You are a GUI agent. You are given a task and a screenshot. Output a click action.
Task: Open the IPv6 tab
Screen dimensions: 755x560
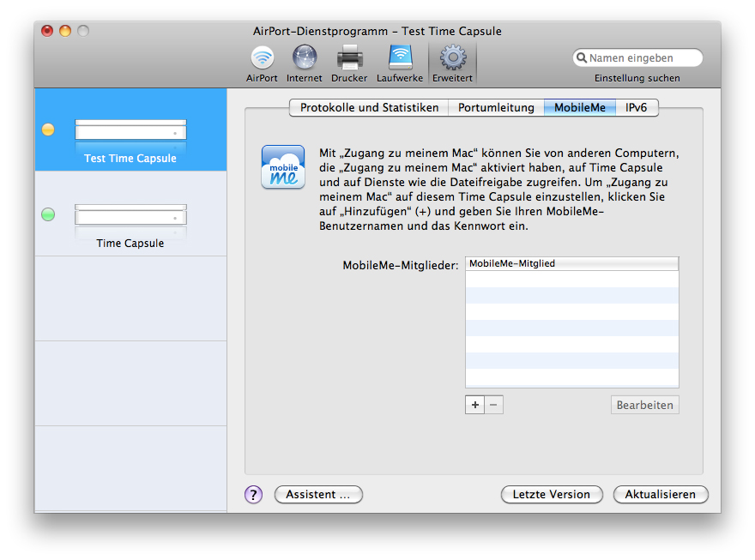tap(637, 107)
